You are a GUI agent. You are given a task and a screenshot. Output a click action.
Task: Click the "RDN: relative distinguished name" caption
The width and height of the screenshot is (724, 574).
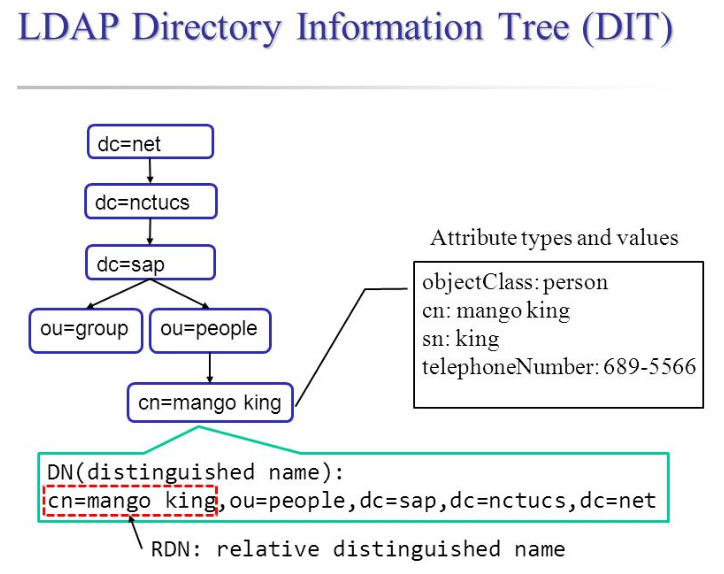pos(357,549)
